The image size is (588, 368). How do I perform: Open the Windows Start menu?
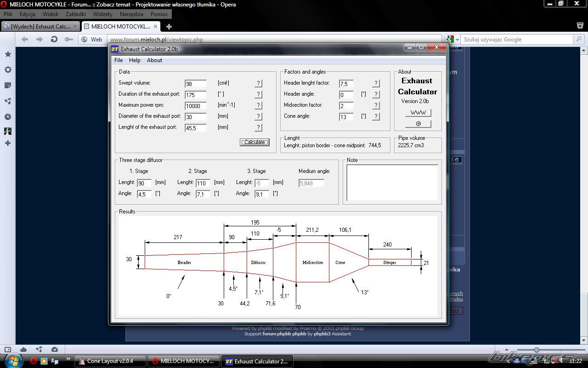coord(12,361)
